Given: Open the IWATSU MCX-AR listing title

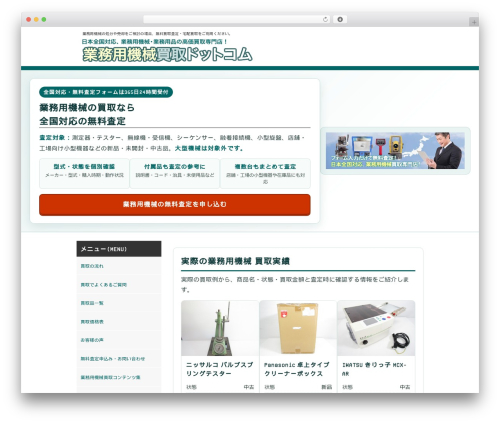Looking at the screenshot, I should (x=374, y=369).
